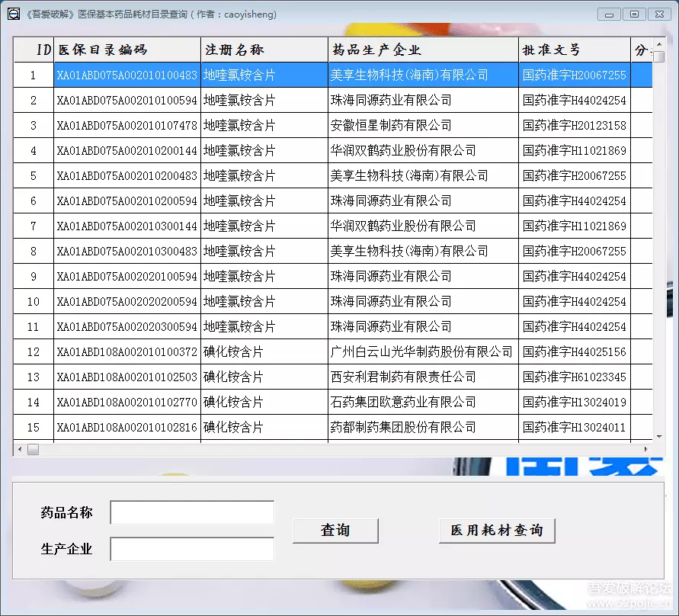Focus the 药品名称 input field
This screenshot has height=616, width=679.
192,512
